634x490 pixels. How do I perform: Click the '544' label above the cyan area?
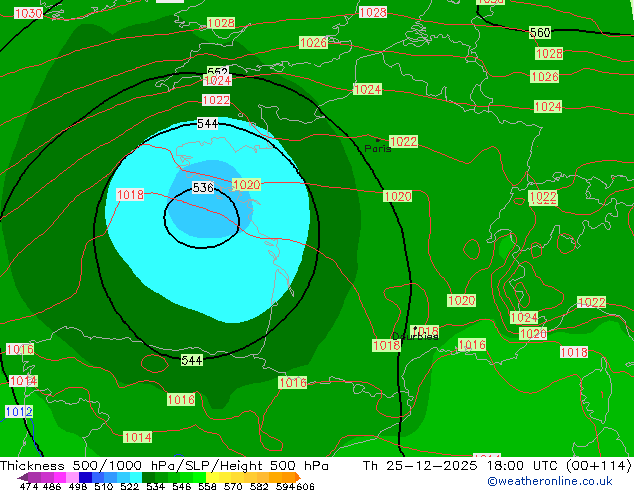tap(207, 123)
